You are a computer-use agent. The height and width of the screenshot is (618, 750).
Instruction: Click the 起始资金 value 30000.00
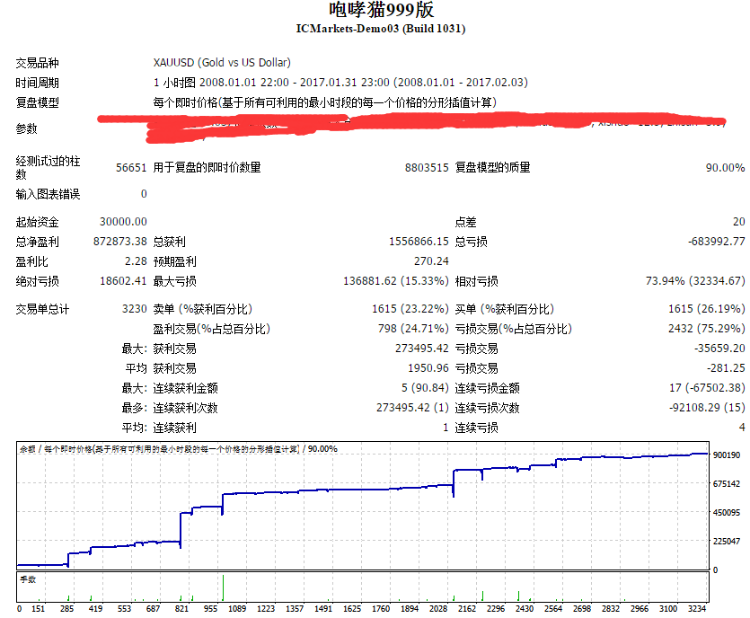tap(123, 221)
